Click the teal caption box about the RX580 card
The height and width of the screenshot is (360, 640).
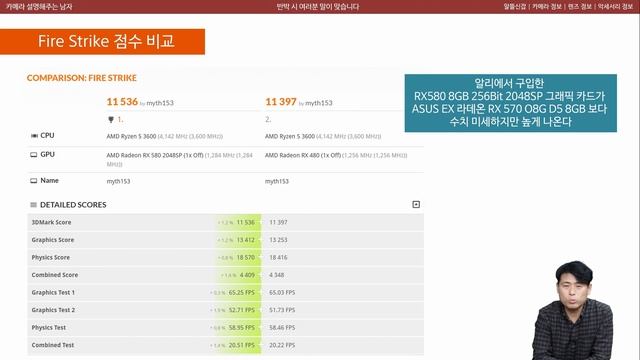(x=511, y=103)
